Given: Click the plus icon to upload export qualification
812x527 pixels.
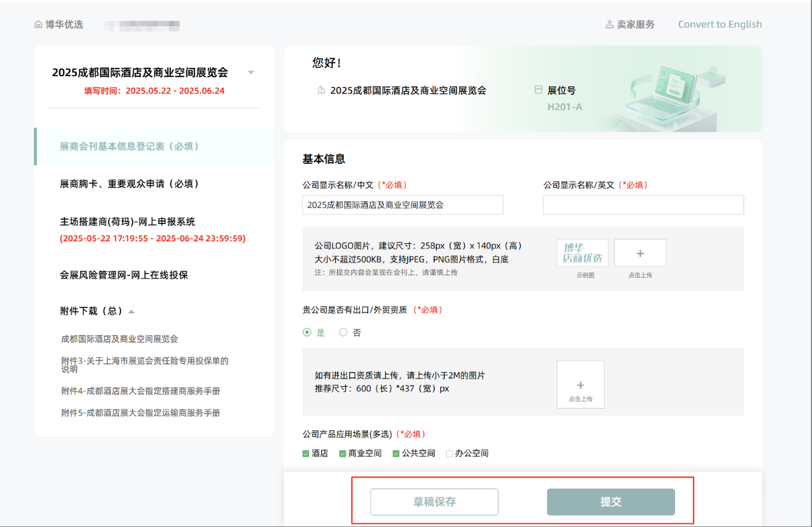Looking at the screenshot, I should pos(580,385).
